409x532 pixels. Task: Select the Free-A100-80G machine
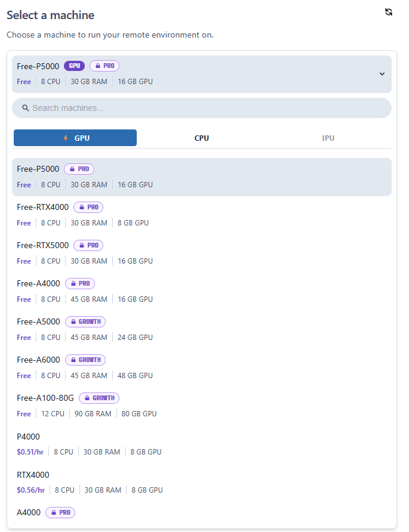click(x=202, y=406)
